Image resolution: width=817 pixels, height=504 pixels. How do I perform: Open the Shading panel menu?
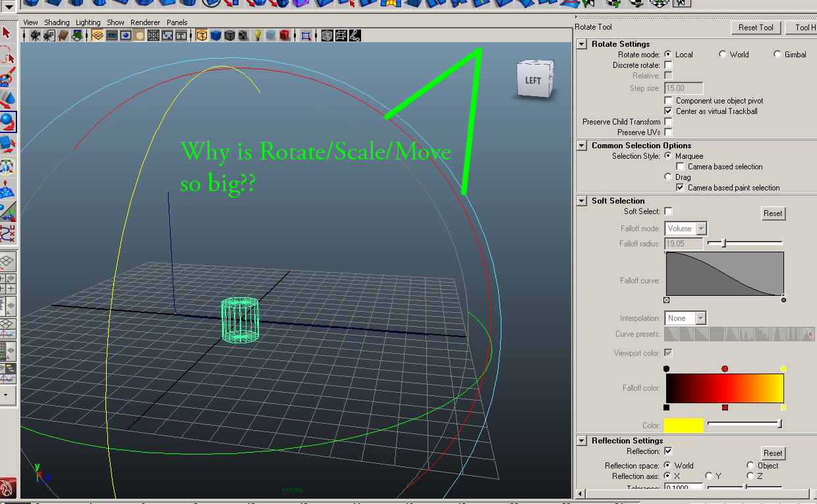57,22
